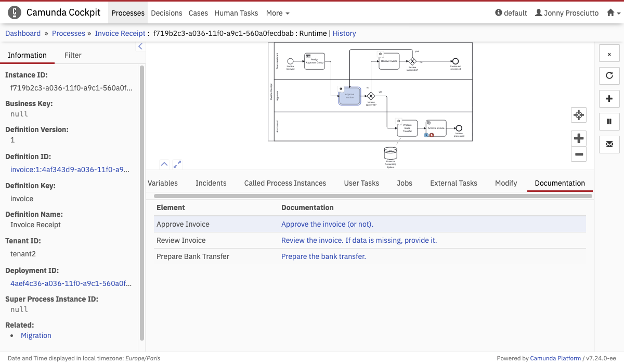Add a variable with the plus button
This screenshot has width=624, height=364.
[x=609, y=99]
